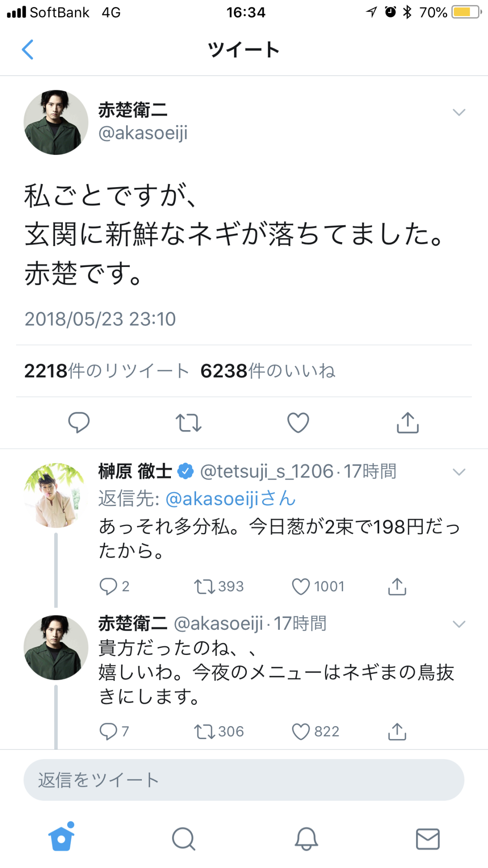Open 榊原 徹士's profile picture
Viewport: 488px width, 868px height.
(56, 495)
